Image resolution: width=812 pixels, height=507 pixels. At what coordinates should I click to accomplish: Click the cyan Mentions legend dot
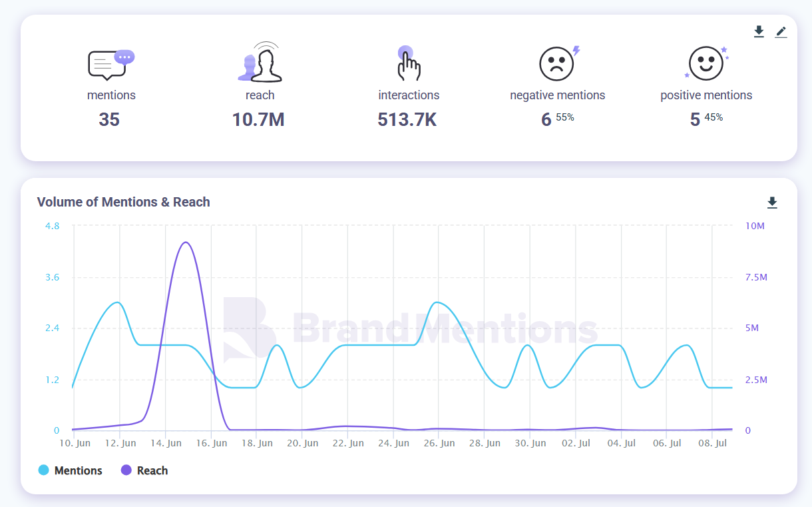[44, 470]
